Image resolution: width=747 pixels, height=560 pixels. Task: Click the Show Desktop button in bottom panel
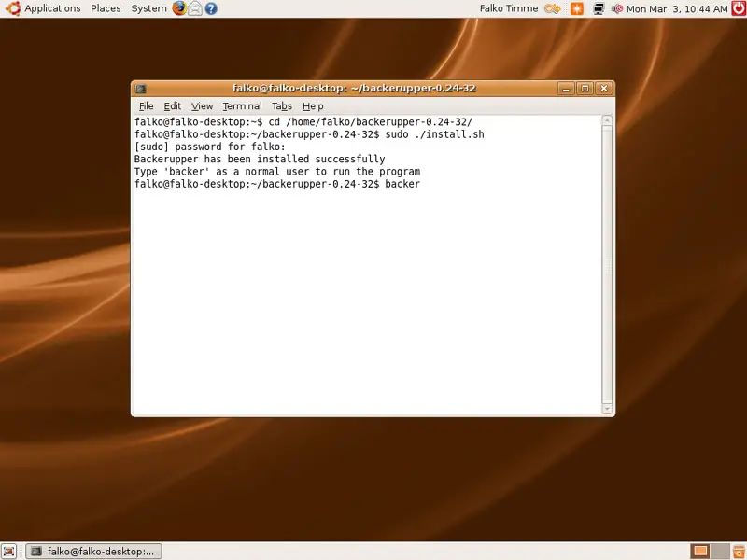[8, 552]
